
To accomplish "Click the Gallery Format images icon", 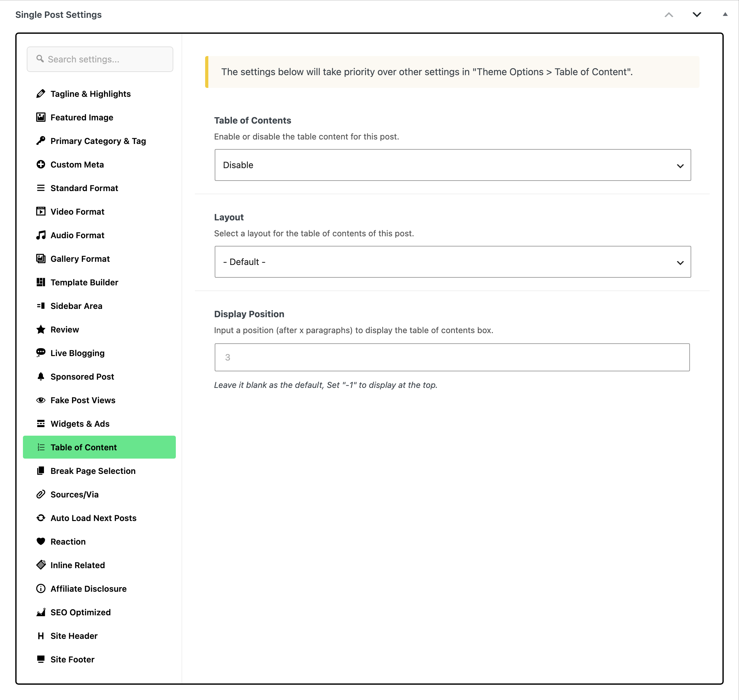I will (x=41, y=259).
